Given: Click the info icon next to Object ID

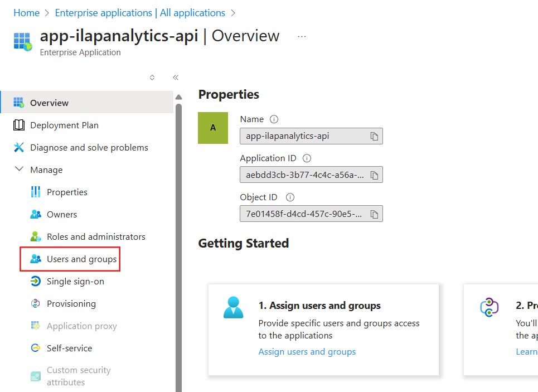Looking at the screenshot, I should click(x=290, y=197).
